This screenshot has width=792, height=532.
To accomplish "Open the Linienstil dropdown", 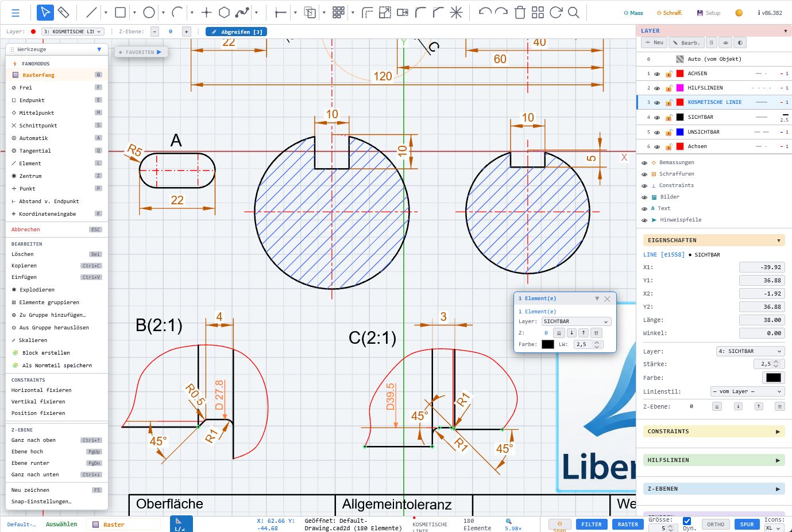I will pyautogui.click(x=747, y=391).
